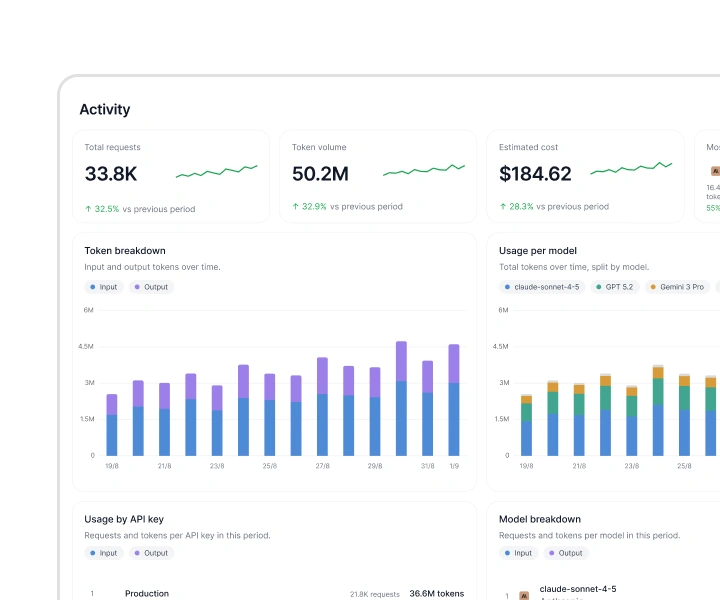720x600 pixels.
Task: Click the 25/8 axis label in Token breakdown
Action: pyautogui.click(x=270, y=466)
